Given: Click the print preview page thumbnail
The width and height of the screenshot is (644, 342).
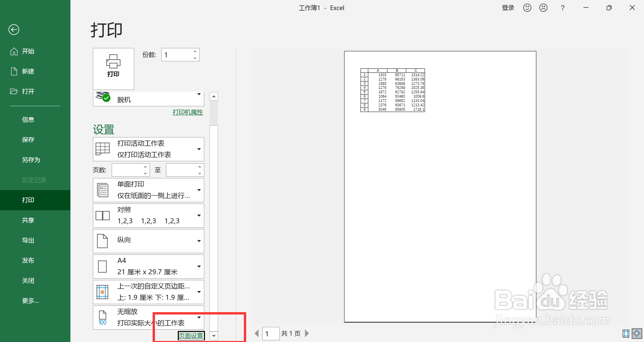Looking at the screenshot, I should click(440, 187).
